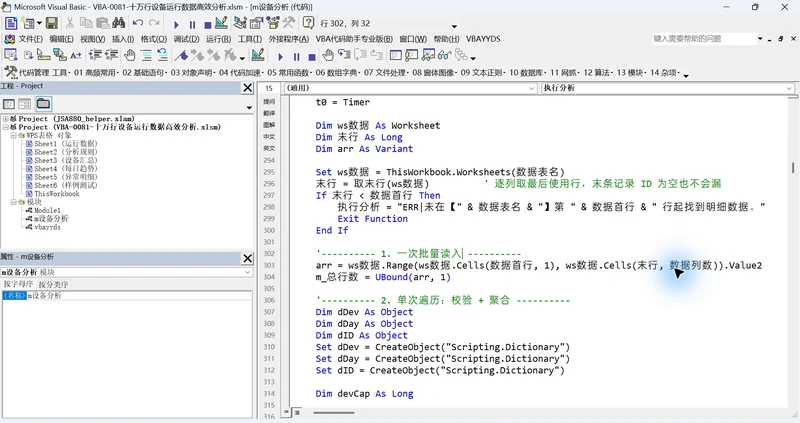The width and height of the screenshot is (800, 423).
Task: Click the Find binoculars icon
Action: pos(118,23)
